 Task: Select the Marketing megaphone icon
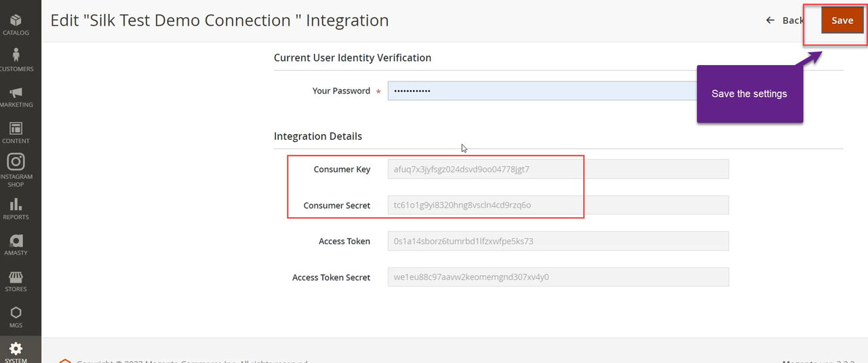tap(16, 96)
